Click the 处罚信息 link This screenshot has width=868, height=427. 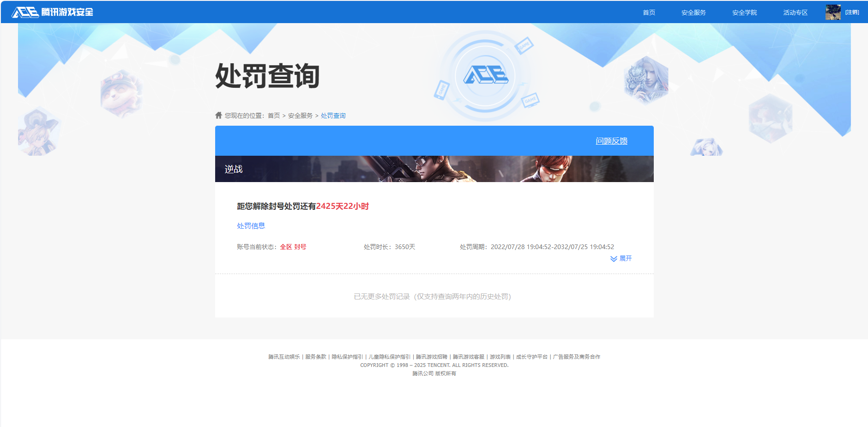click(x=251, y=226)
